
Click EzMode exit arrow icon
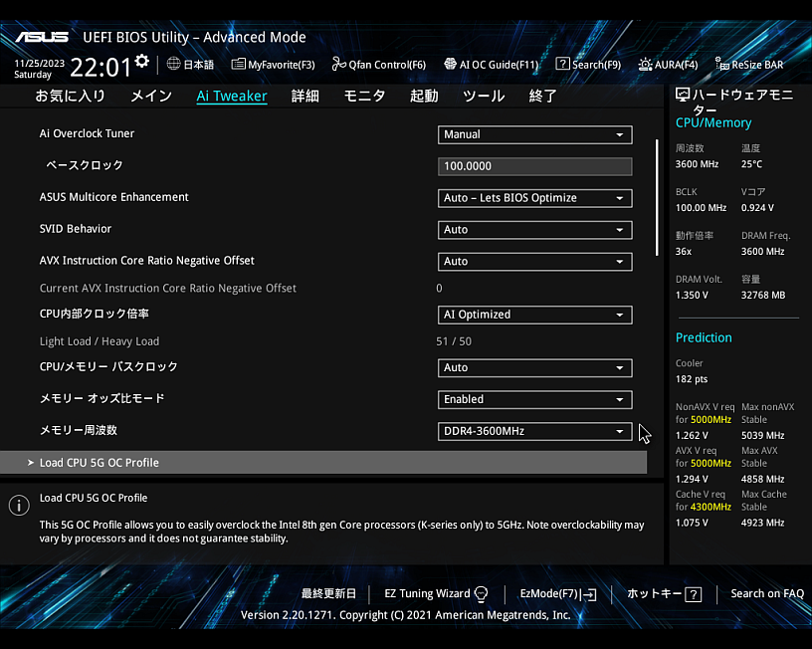tap(589, 594)
